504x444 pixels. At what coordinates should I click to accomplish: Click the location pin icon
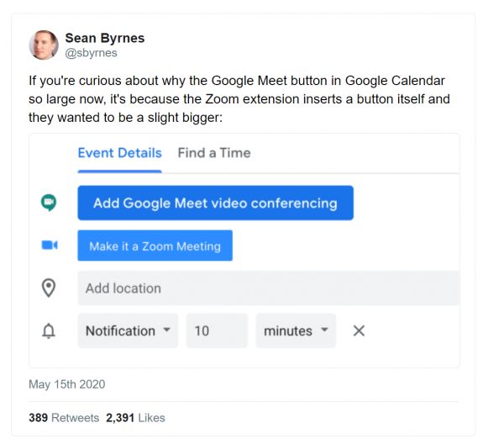click(49, 288)
